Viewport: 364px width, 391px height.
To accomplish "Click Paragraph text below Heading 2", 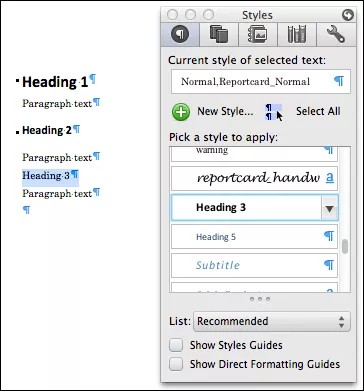I will [x=57, y=157].
